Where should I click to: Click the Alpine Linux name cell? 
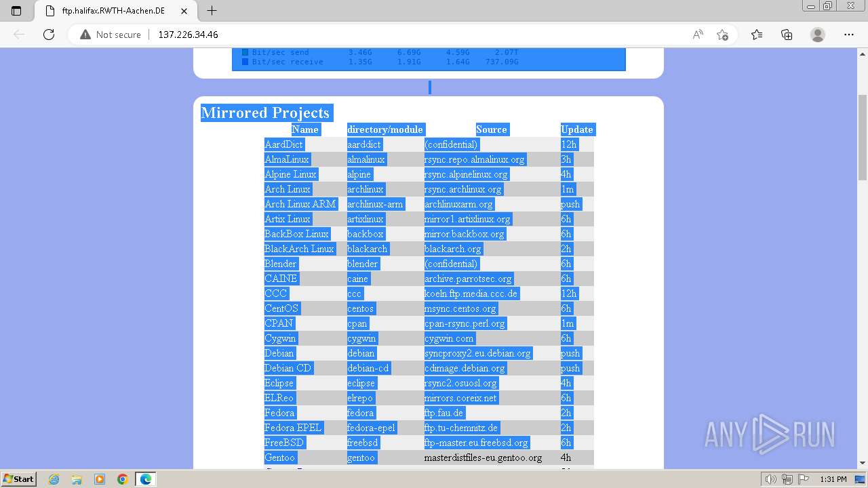(291, 174)
